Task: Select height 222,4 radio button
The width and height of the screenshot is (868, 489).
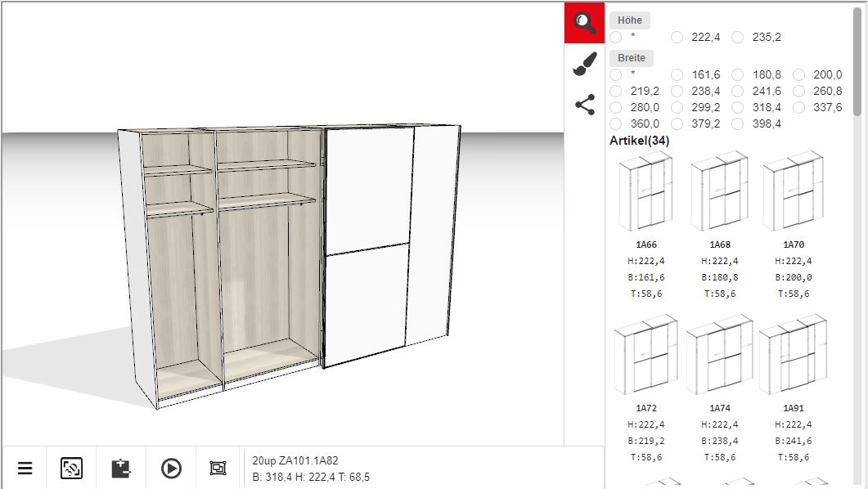Action: tap(677, 37)
